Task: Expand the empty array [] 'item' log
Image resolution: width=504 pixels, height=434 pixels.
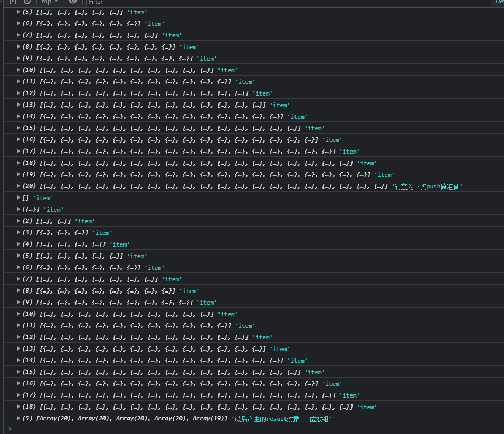Action: 18,198
